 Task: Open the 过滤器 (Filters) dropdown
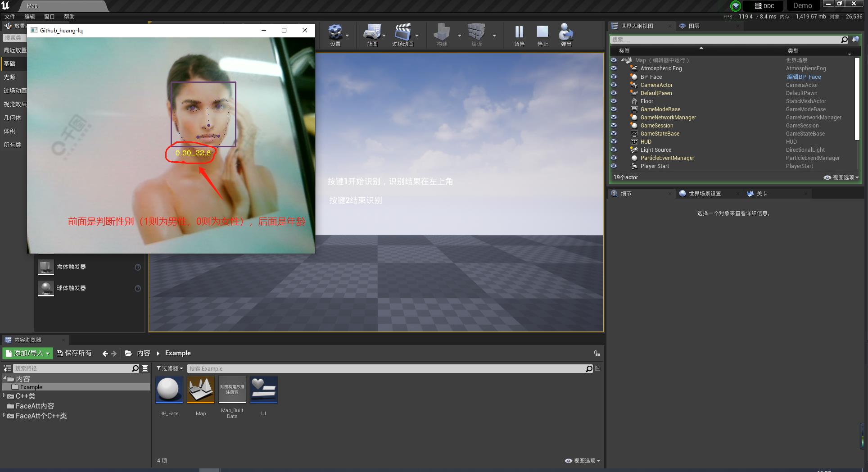click(169, 368)
